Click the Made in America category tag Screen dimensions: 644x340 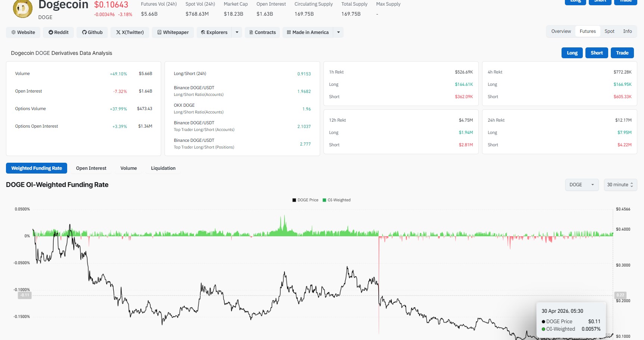(307, 32)
